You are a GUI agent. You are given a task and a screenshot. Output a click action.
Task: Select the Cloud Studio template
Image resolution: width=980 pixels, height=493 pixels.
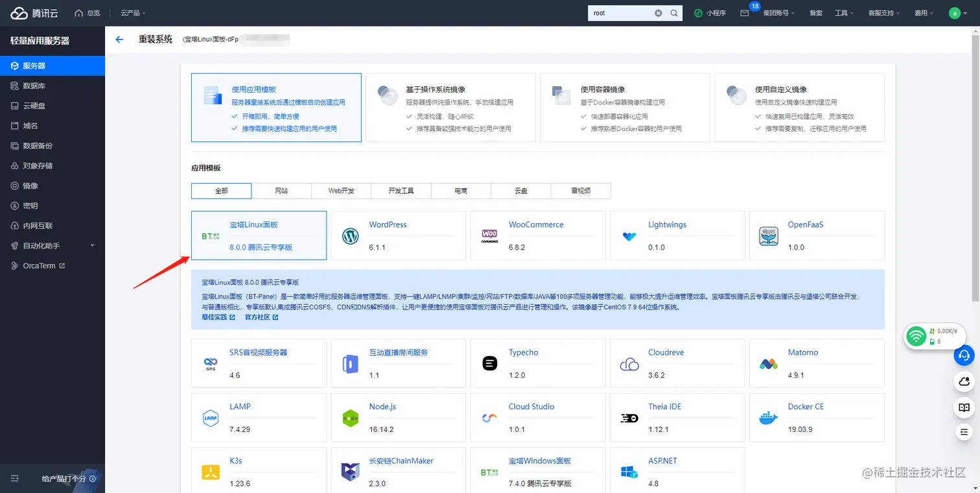pos(538,418)
